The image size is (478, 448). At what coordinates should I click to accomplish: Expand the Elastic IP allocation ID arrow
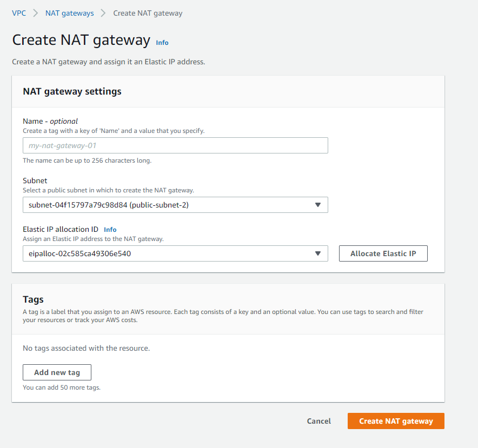point(317,253)
